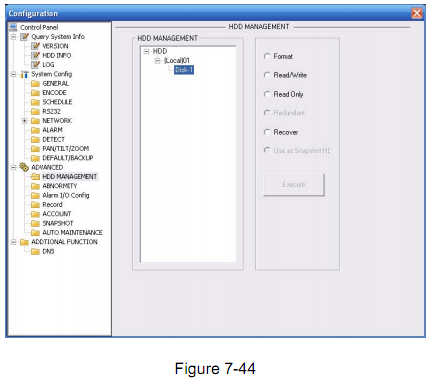The height and width of the screenshot is (380, 428).
Task: Select the Read Only radio button
Action: pos(267,94)
